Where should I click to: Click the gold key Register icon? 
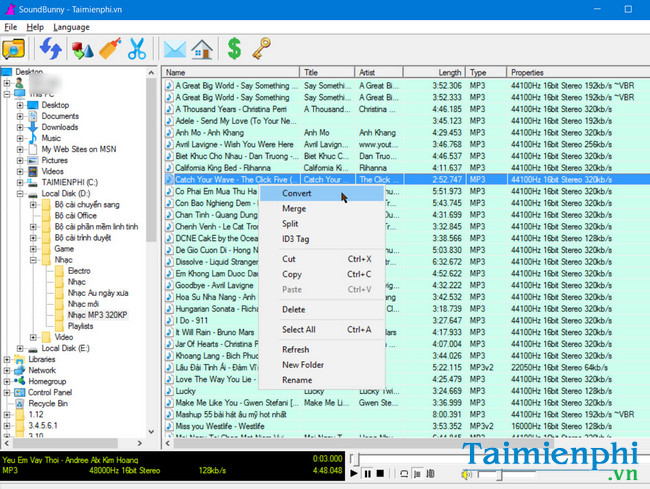coord(262,48)
